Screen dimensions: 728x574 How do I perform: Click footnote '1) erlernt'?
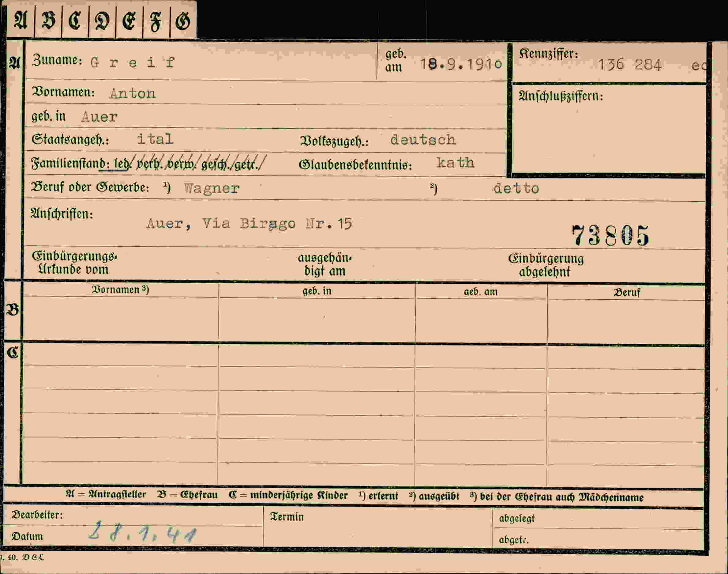378,496
